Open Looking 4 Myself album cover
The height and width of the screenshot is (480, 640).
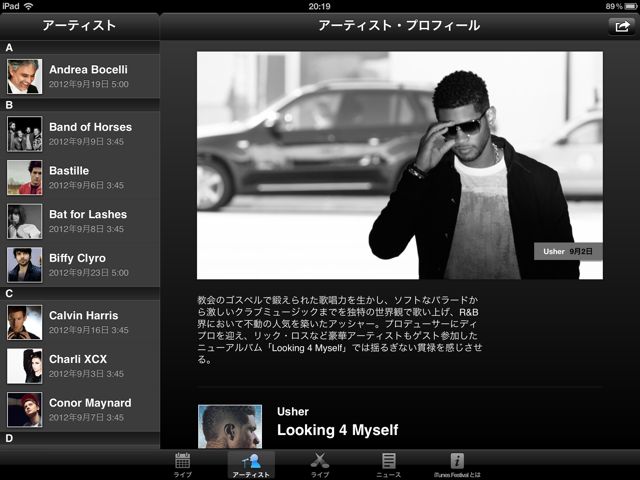tap(230, 427)
